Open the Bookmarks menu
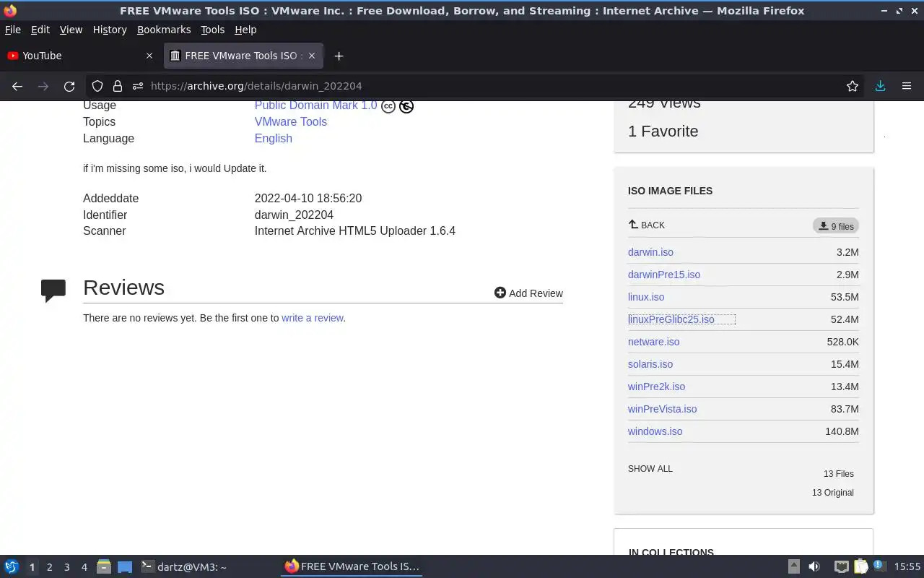Viewport: 924px width, 578px height. tap(164, 30)
